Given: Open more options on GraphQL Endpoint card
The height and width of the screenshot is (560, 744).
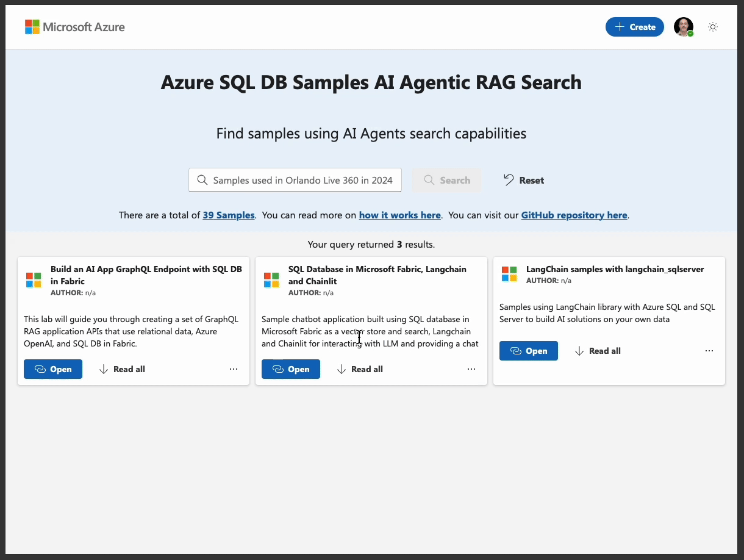Looking at the screenshot, I should coord(234,369).
